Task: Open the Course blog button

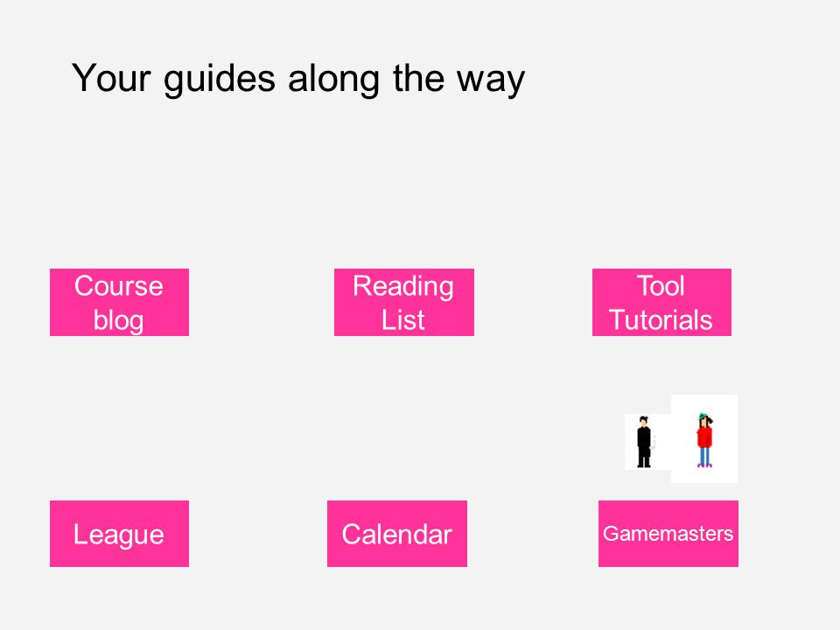Action: [120, 302]
